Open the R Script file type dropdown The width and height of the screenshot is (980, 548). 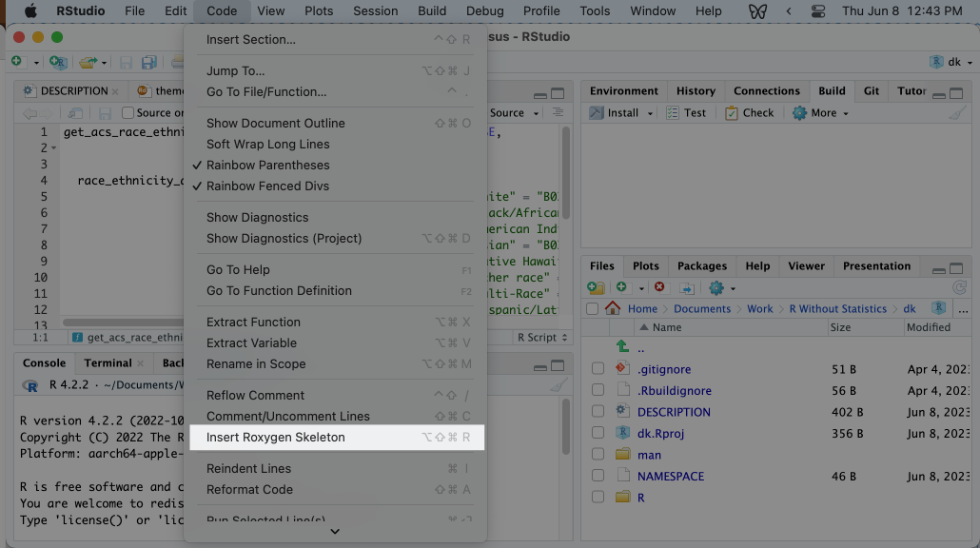[x=542, y=338]
